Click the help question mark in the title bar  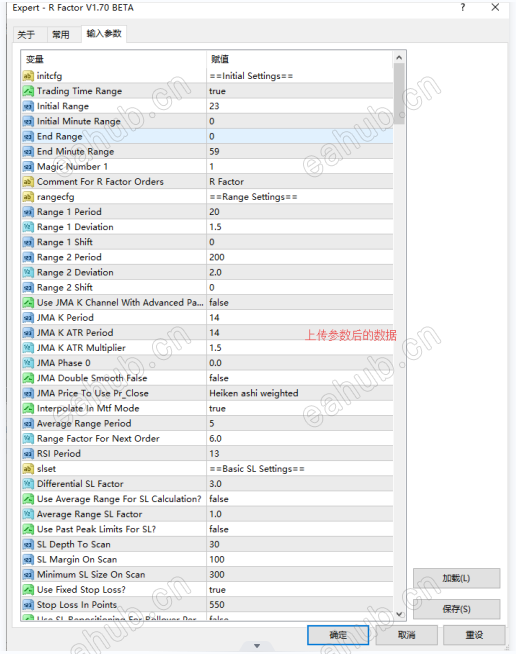point(463,8)
